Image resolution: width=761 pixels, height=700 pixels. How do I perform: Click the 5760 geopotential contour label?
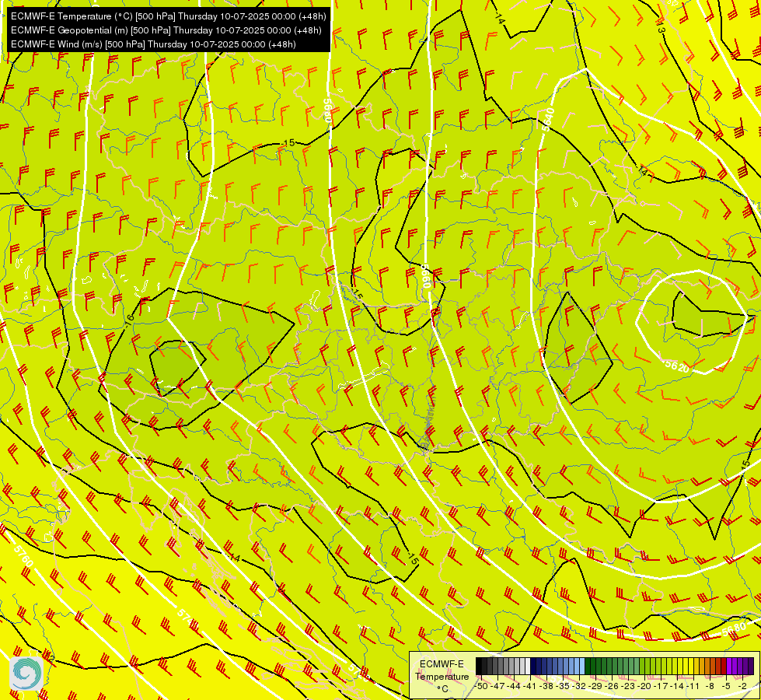(23, 556)
